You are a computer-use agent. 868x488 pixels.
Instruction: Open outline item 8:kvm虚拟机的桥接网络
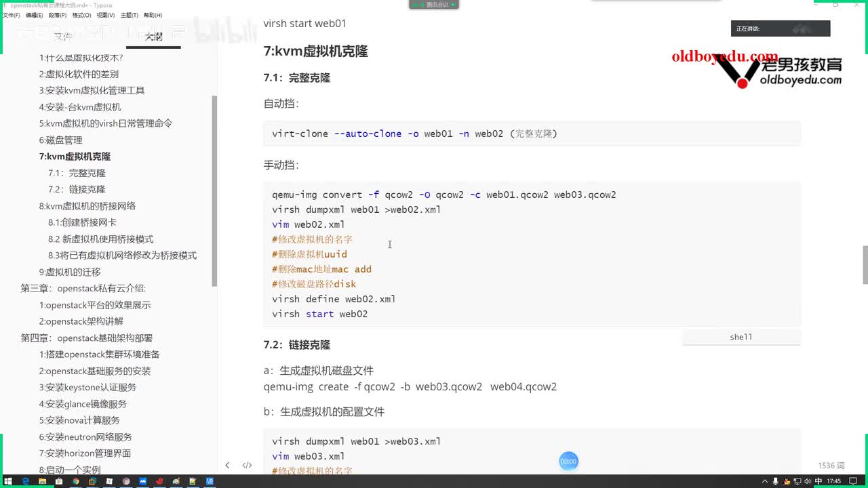[x=87, y=206]
